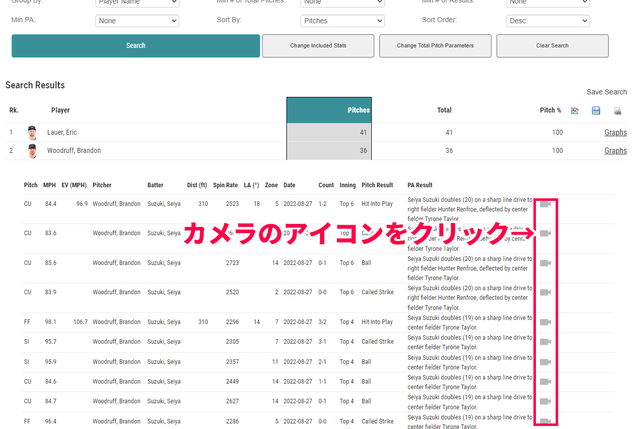
Task: Open camera icon on CU 83.6 row
Action: [x=545, y=233]
